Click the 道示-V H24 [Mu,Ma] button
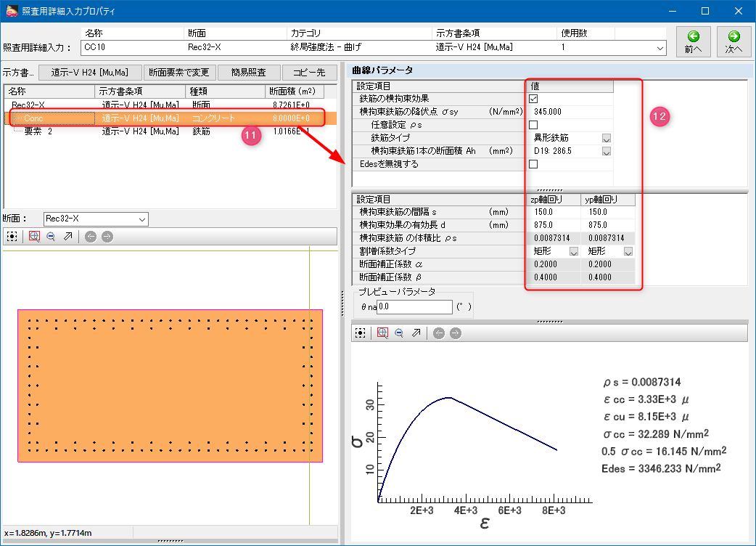Viewport: 756px width, 546px height. tap(90, 73)
